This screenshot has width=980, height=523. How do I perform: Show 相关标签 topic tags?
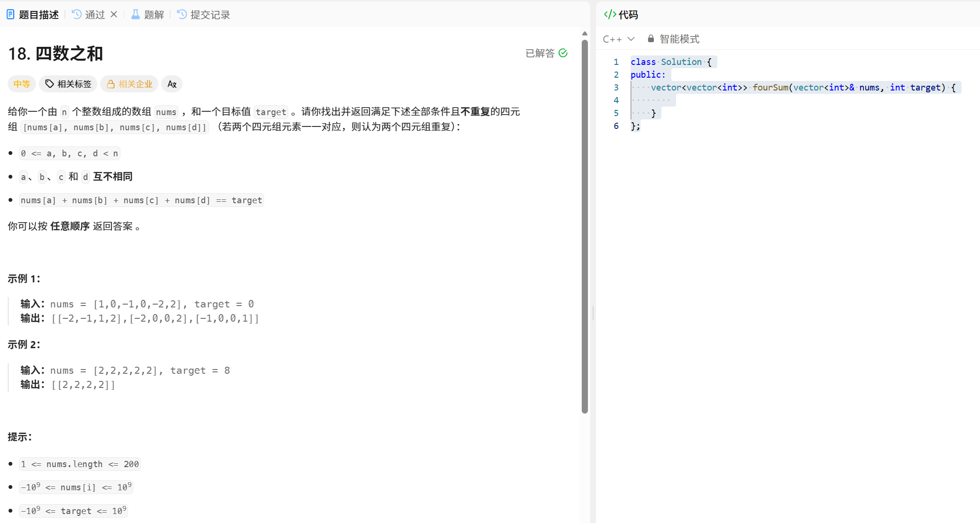(68, 84)
